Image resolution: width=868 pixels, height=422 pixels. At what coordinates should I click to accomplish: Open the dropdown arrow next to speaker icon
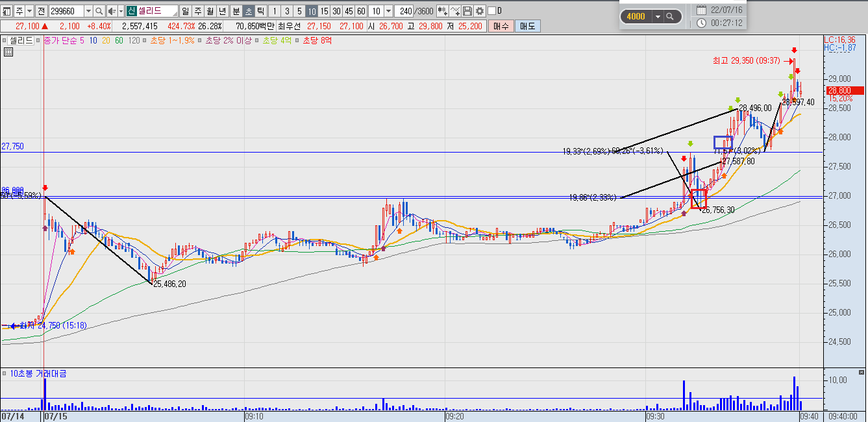(x=121, y=11)
